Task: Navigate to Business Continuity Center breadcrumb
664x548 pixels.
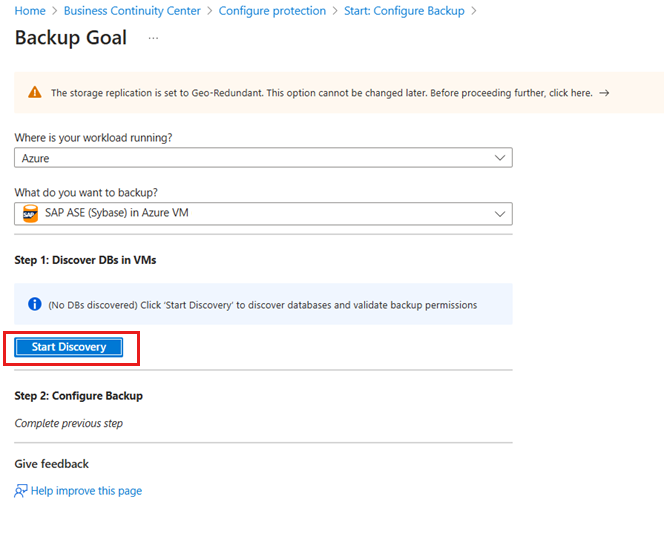Action: tap(132, 11)
